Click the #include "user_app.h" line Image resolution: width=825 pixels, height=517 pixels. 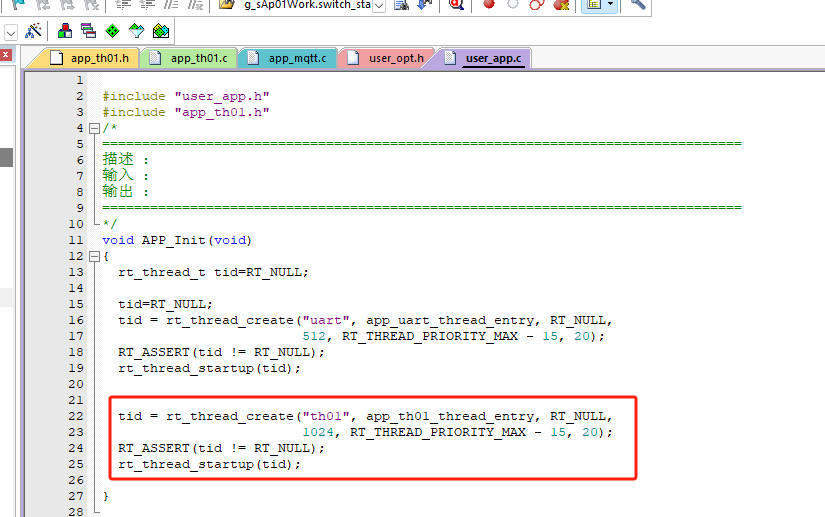pyautogui.click(x=186, y=96)
